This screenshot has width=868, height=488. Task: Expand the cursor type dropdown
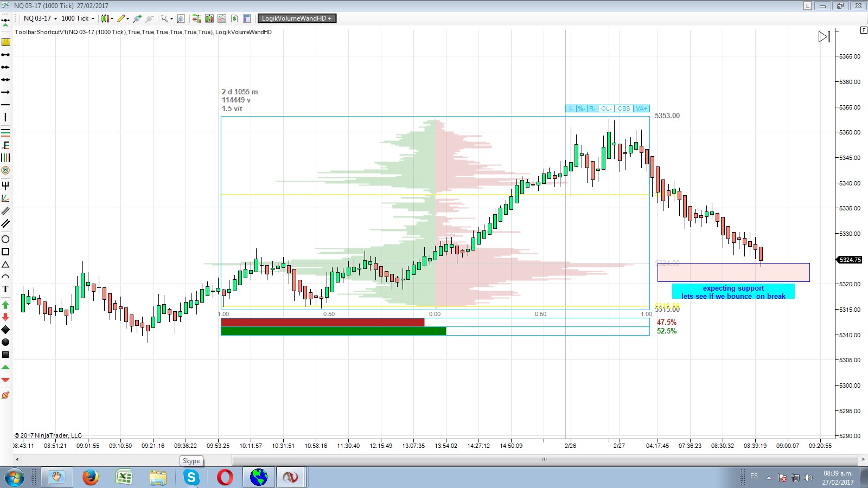pos(171,18)
